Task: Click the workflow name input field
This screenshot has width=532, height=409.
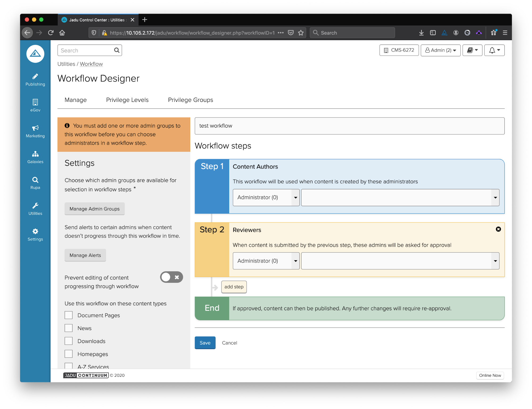Action: [350, 125]
